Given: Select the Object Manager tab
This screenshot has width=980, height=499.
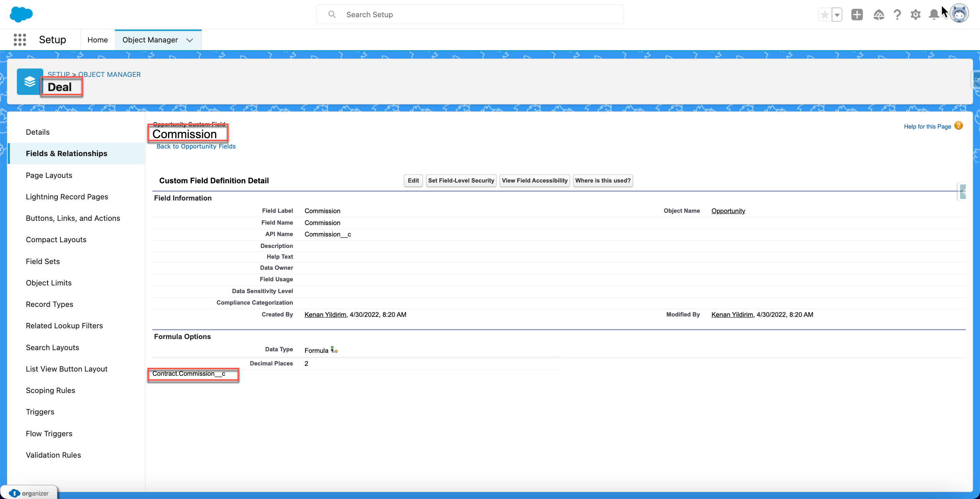Looking at the screenshot, I should point(150,40).
